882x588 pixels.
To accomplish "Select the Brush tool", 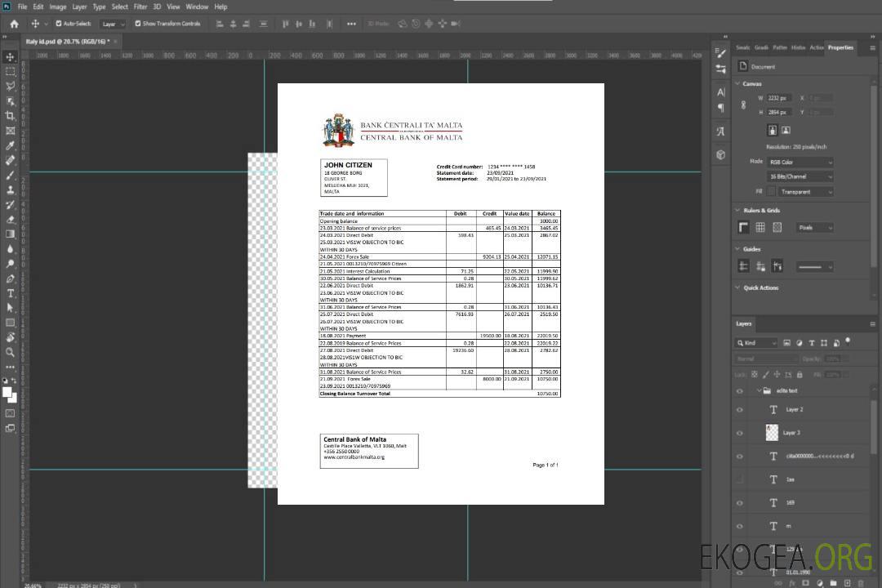I will point(10,175).
